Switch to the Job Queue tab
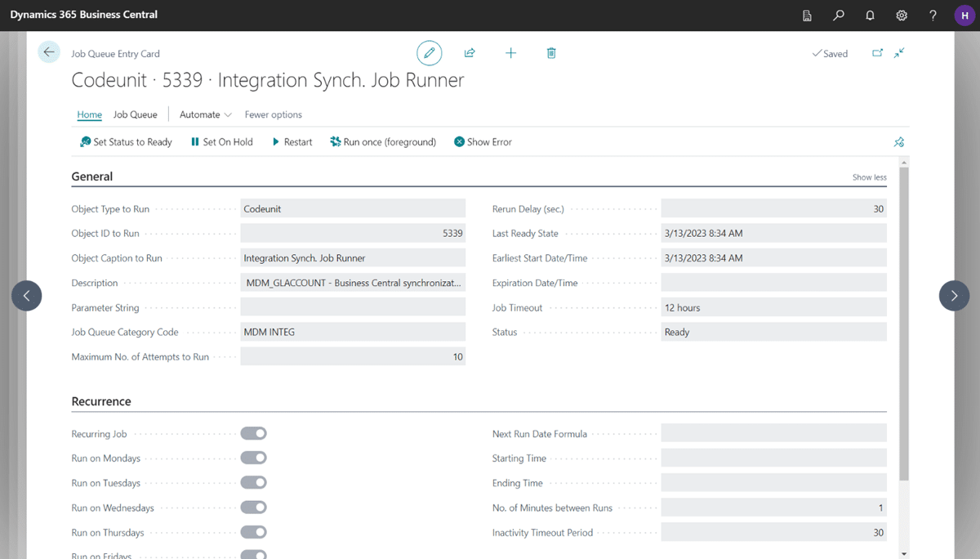Image resolution: width=980 pixels, height=559 pixels. pyautogui.click(x=136, y=114)
